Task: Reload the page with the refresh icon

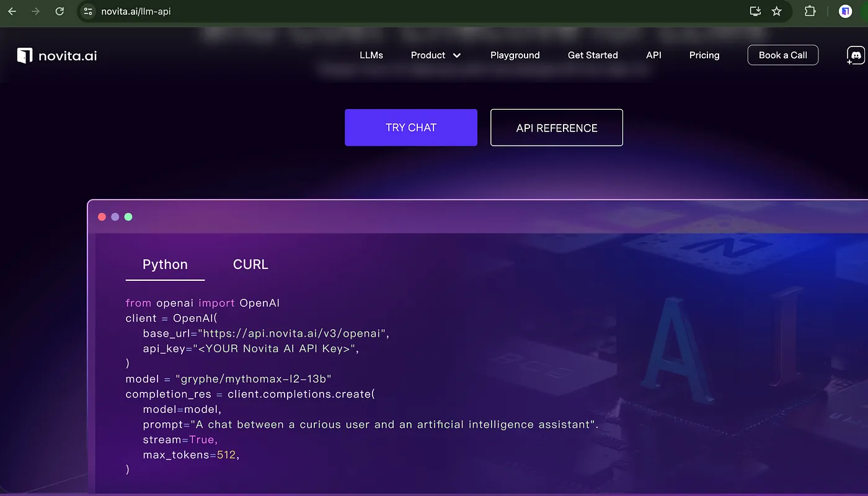Action: 60,11
